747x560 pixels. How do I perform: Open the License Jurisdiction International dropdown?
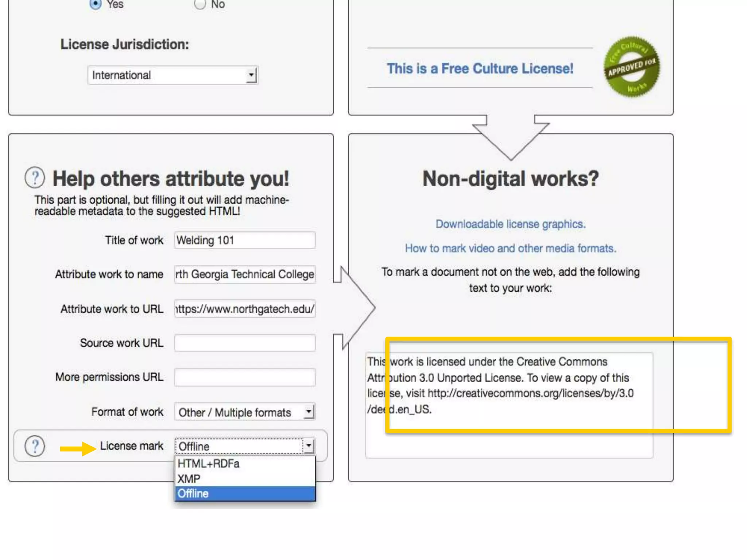click(x=173, y=75)
